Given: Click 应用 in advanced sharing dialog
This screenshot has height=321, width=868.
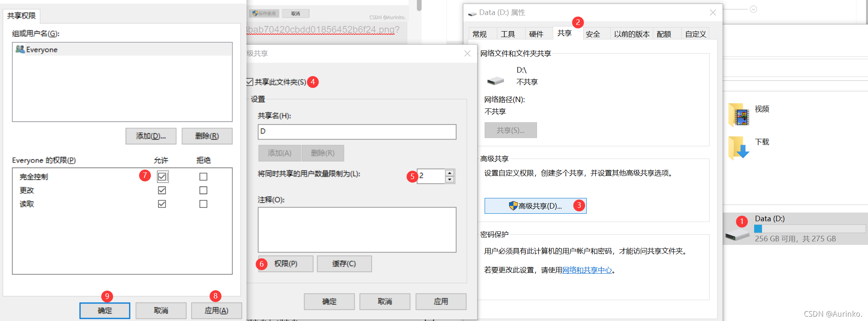Looking at the screenshot, I should [x=441, y=302].
